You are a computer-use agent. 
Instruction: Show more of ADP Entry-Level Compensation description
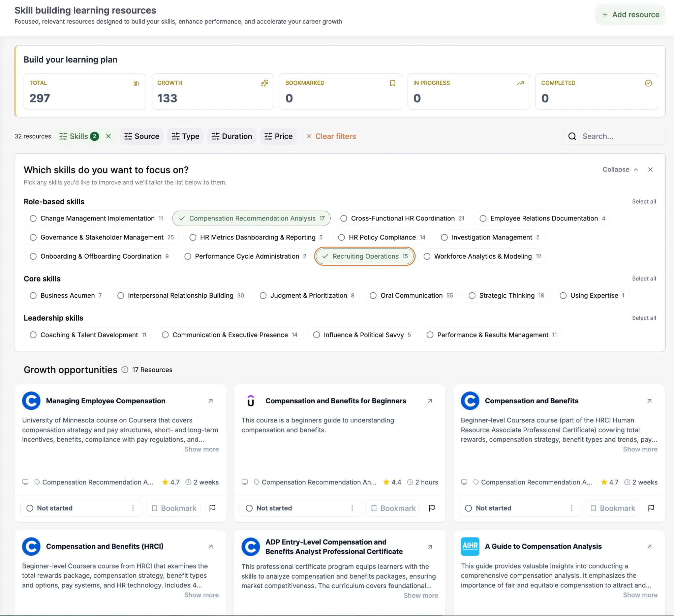coord(421,595)
